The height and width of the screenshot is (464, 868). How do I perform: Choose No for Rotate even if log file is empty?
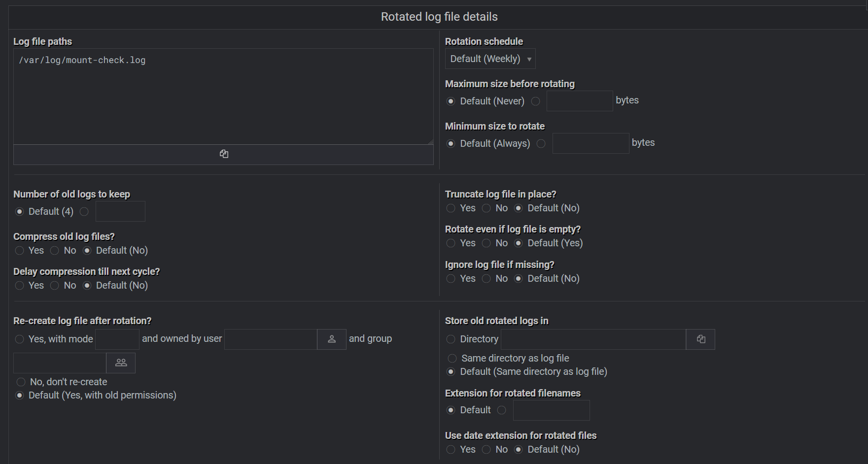[x=486, y=243]
